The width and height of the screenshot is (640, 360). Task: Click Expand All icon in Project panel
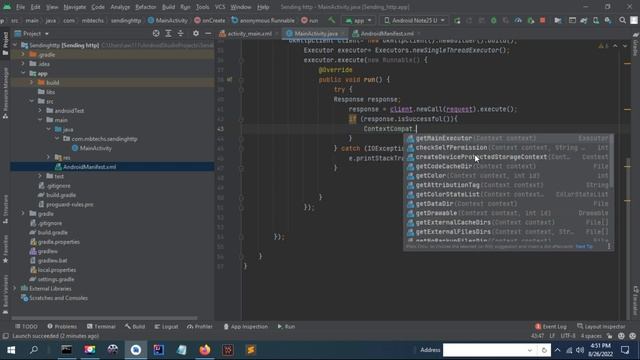pyautogui.click(x=168, y=33)
